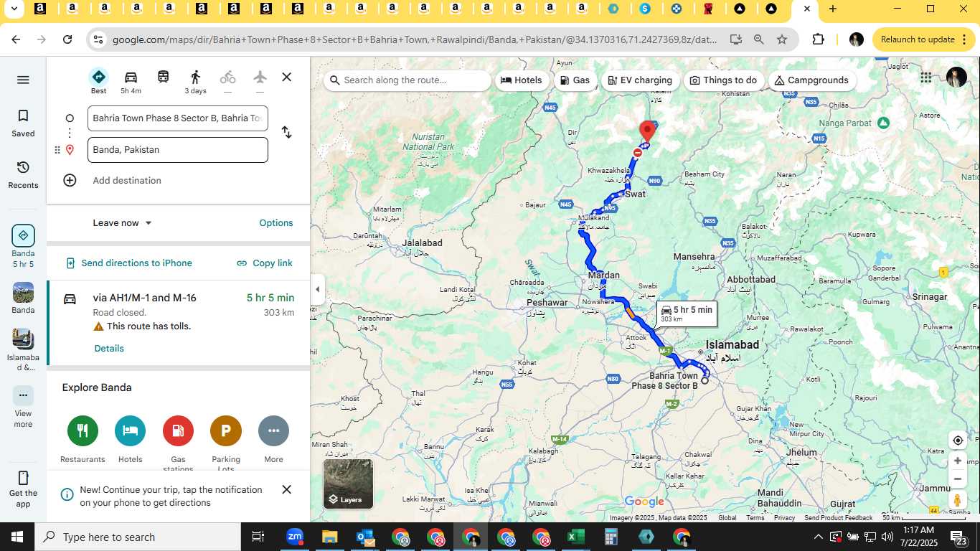
Task: Open a new browser tab
Action: [832, 9]
